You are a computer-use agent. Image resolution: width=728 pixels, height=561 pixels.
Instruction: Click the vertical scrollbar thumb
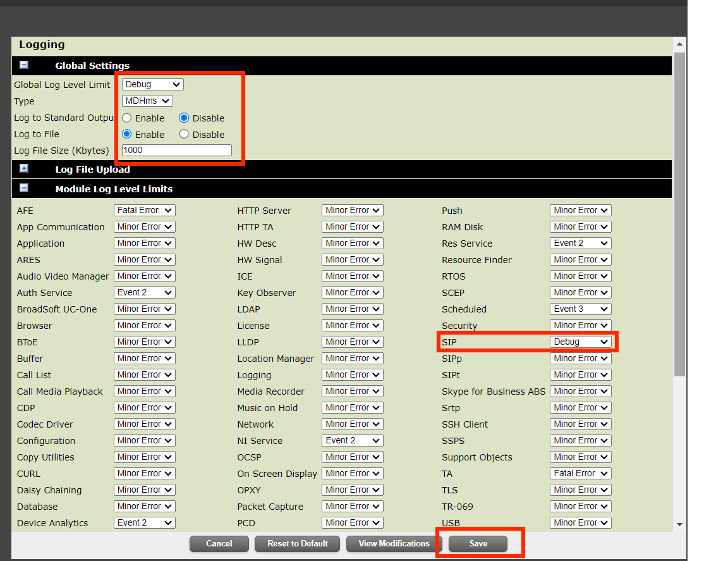coord(679,214)
